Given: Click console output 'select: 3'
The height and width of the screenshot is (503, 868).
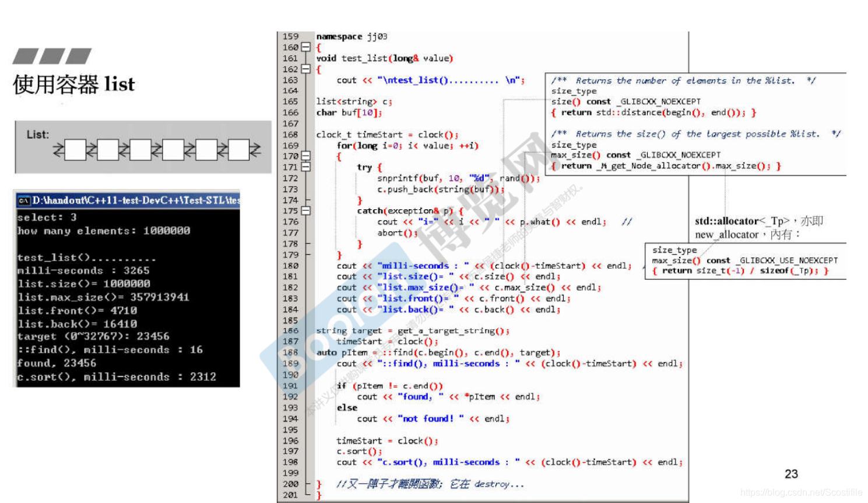Looking at the screenshot, I should (x=47, y=217).
